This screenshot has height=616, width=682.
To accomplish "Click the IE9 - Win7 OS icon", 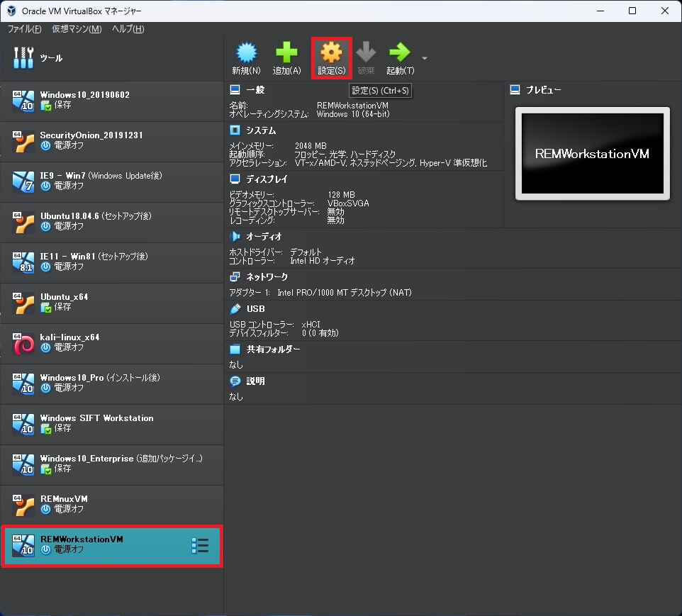I will coord(23,182).
